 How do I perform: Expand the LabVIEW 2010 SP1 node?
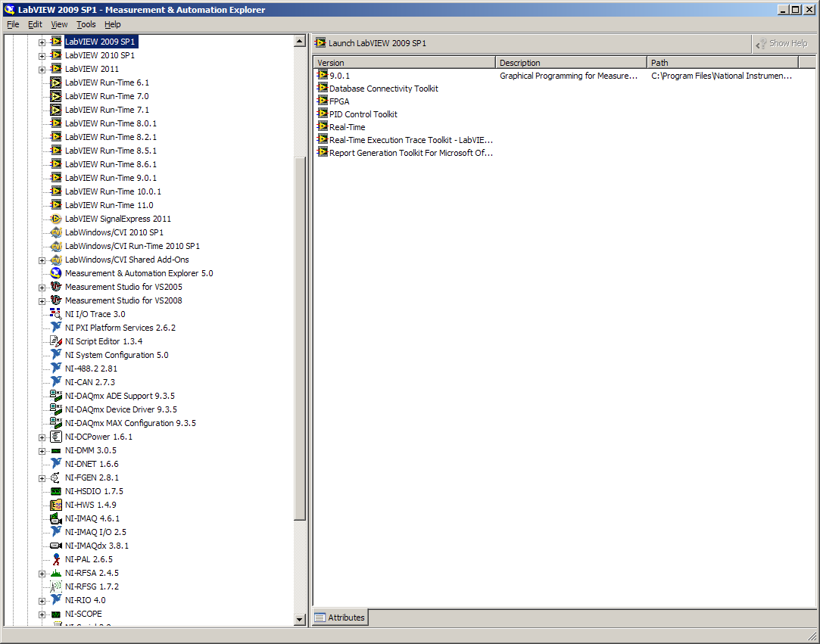coord(42,56)
